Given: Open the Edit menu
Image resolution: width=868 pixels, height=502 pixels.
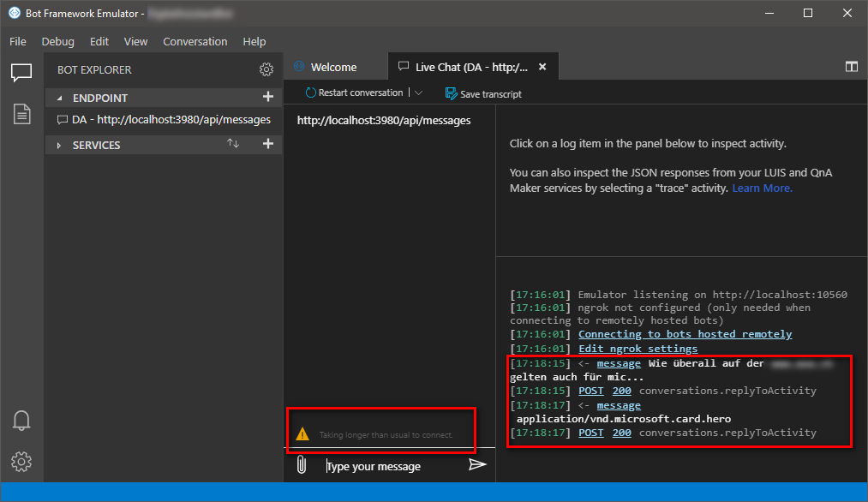Looking at the screenshot, I should [99, 41].
